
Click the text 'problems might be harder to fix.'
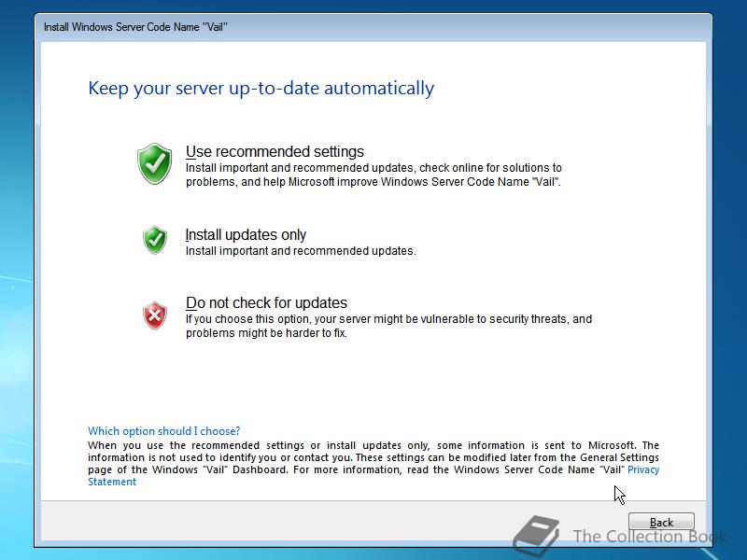tap(266, 333)
